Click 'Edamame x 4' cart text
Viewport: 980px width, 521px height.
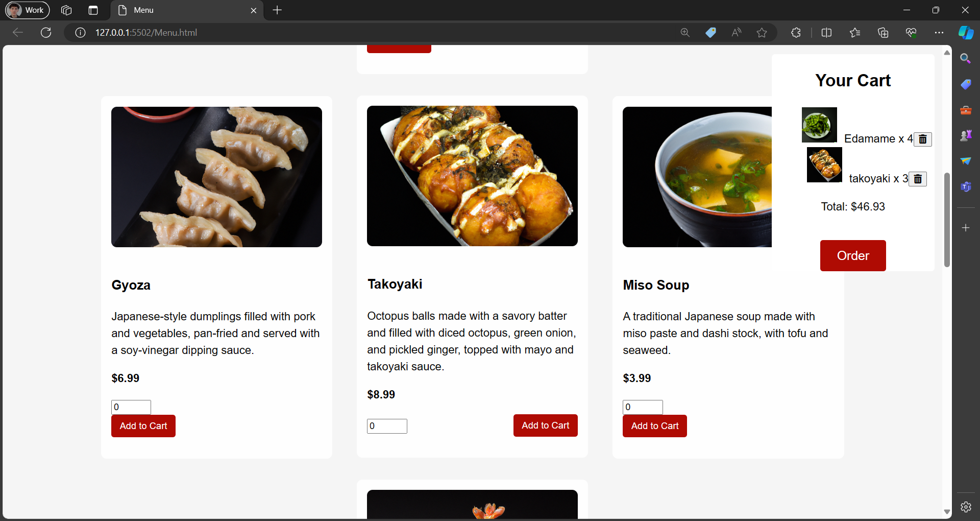point(878,139)
